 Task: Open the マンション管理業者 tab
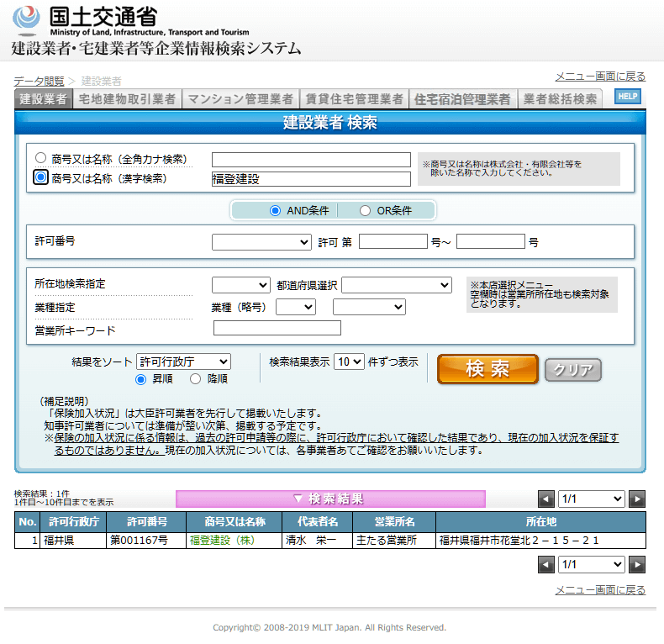(x=240, y=99)
